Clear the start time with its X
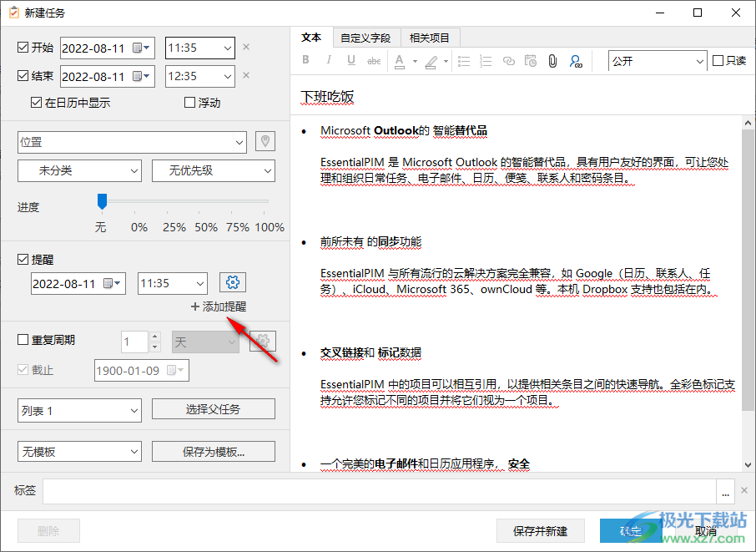Image resolution: width=756 pixels, height=552 pixels. coord(246,47)
